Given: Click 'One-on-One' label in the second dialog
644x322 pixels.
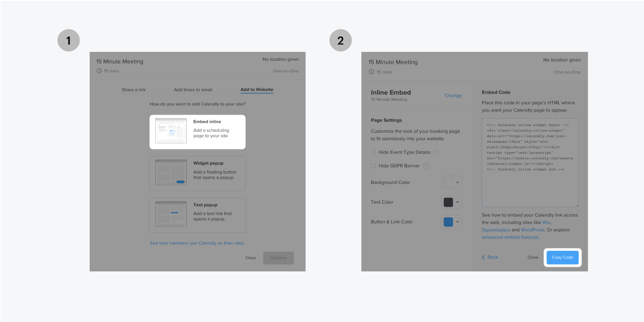Looking at the screenshot, I should pyautogui.click(x=567, y=72).
